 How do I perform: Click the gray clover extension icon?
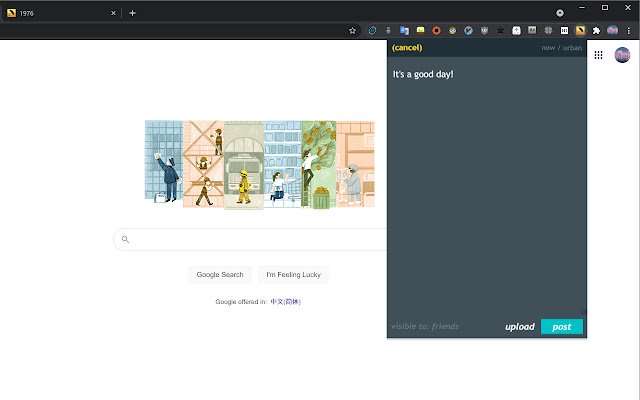click(548, 30)
